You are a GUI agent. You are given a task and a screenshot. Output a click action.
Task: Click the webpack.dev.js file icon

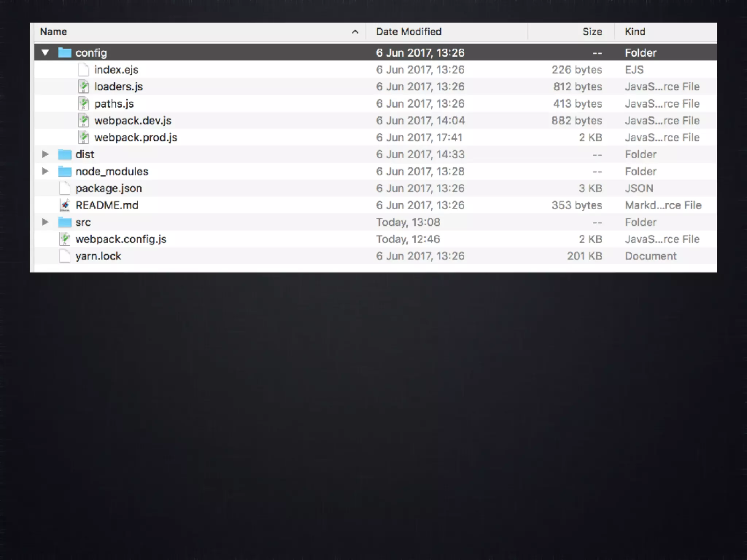(x=84, y=121)
